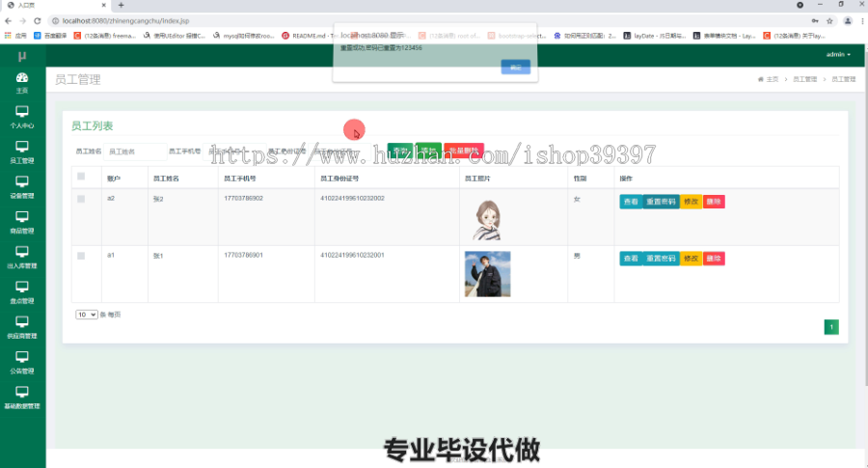Screen dimensions: 868x468
Task: Focus the 员工姓名 search input
Action: click(x=135, y=151)
